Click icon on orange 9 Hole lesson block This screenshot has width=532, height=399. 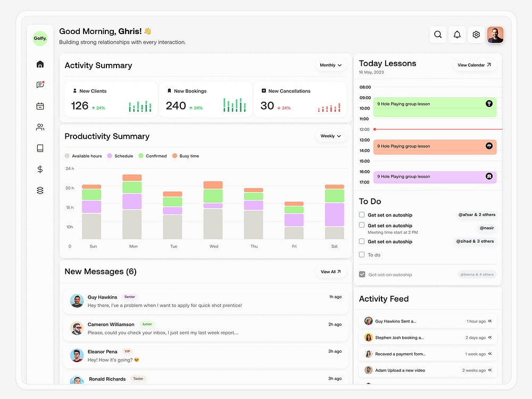pos(489,146)
